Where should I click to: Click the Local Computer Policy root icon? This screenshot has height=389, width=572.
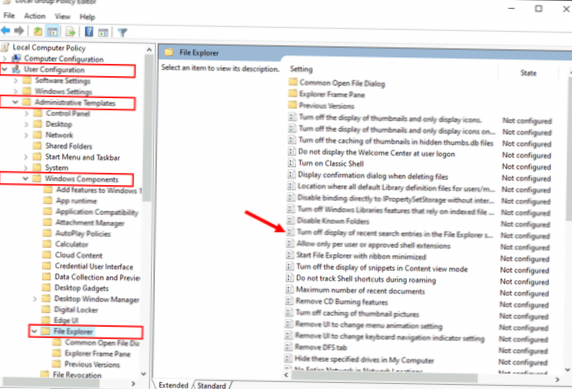5,47
